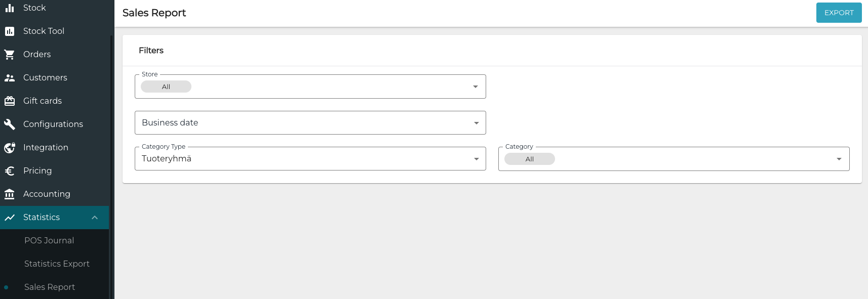Click the EXPORT button

click(x=839, y=13)
